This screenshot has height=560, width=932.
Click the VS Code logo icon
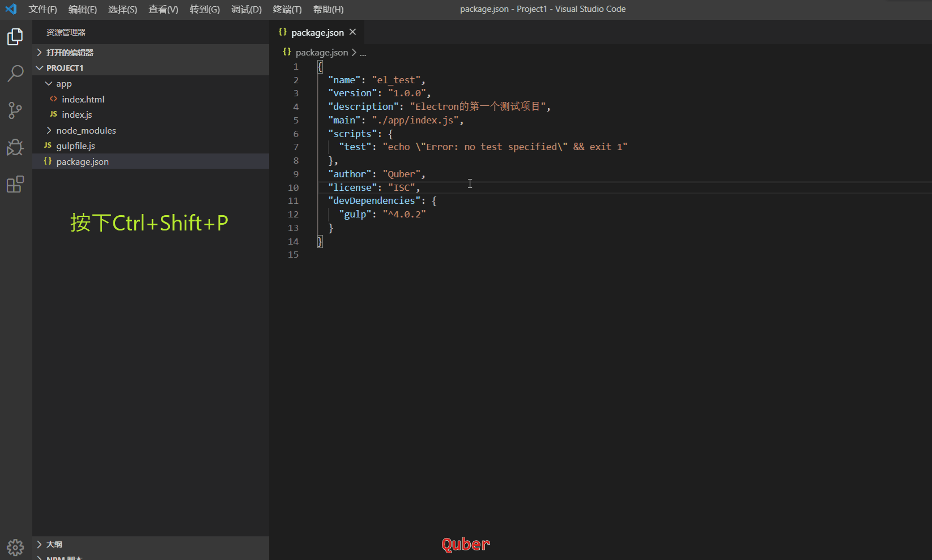point(11,9)
